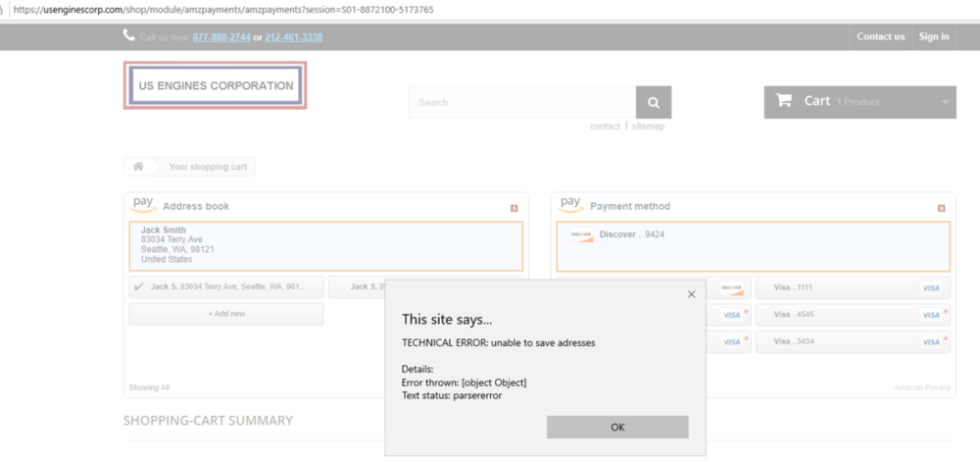Click the 'Your shopping cart' breadcrumb

[208, 167]
